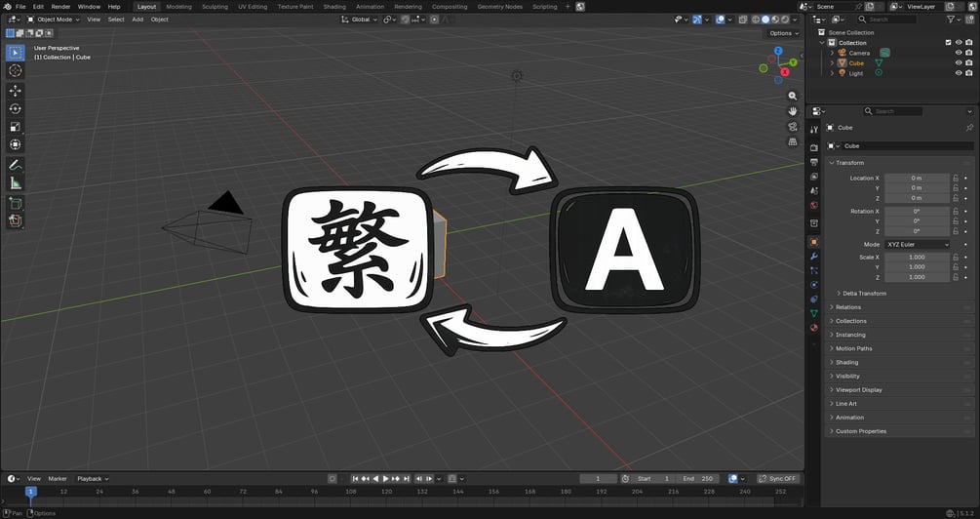980x519 pixels.
Task: Select the Annotate tool
Action: click(16, 166)
